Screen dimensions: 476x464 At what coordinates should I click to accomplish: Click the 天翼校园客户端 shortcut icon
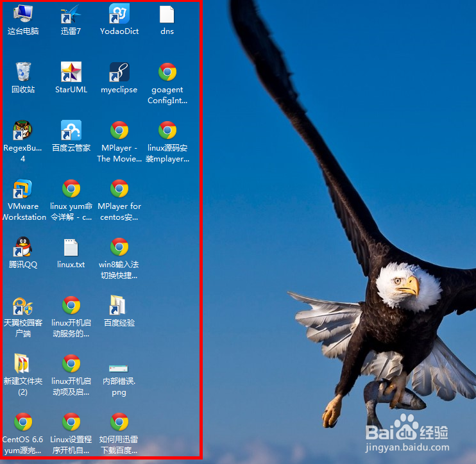(x=22, y=306)
